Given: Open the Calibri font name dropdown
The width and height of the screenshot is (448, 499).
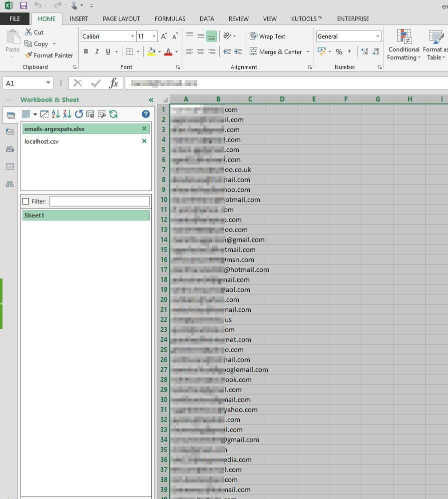Looking at the screenshot, I should pyautogui.click(x=132, y=36).
